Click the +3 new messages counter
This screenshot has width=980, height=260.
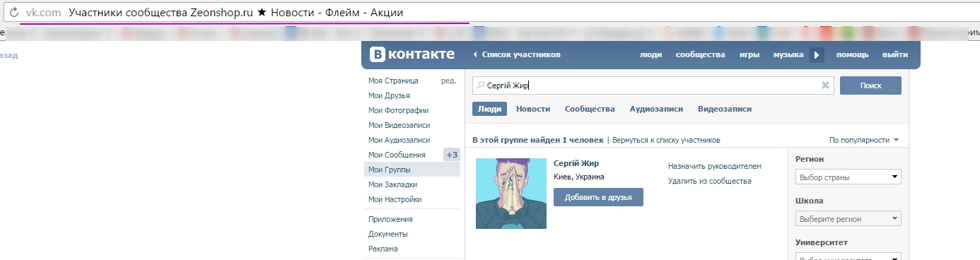pos(452,155)
